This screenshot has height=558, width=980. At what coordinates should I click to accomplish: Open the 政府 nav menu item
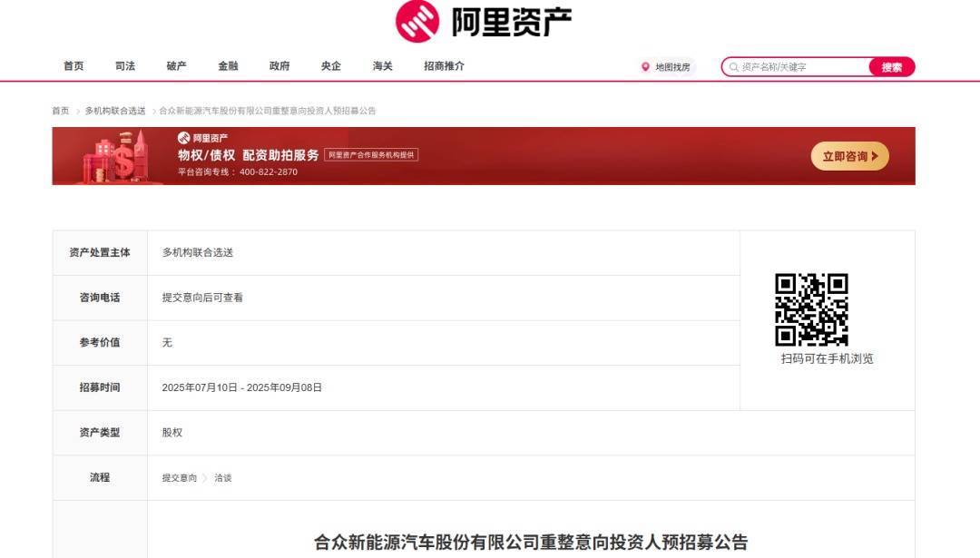[279, 65]
